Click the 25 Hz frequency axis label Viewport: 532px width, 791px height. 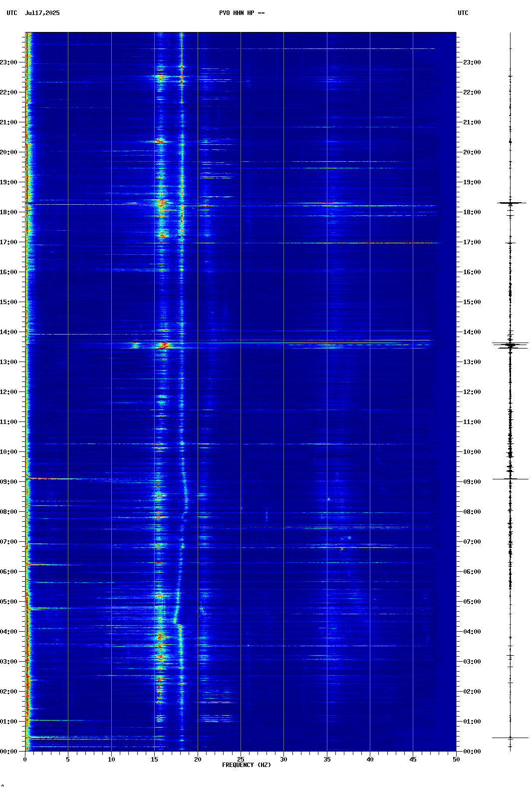point(241,760)
